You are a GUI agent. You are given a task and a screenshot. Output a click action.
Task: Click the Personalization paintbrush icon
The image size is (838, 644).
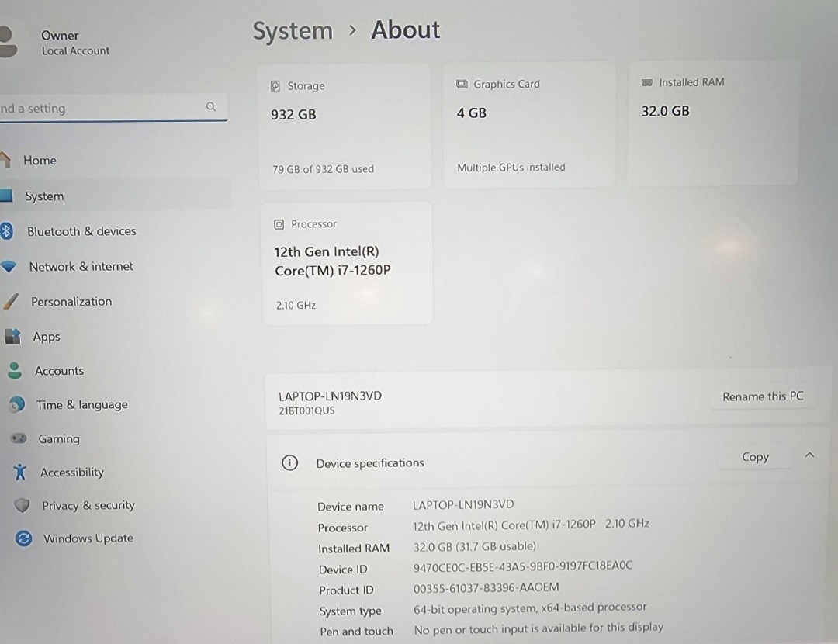10,301
